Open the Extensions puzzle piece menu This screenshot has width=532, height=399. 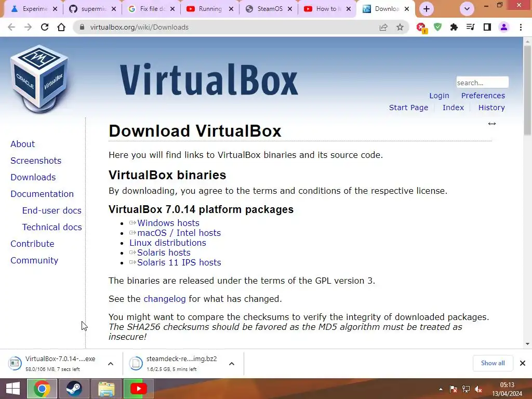454,27
